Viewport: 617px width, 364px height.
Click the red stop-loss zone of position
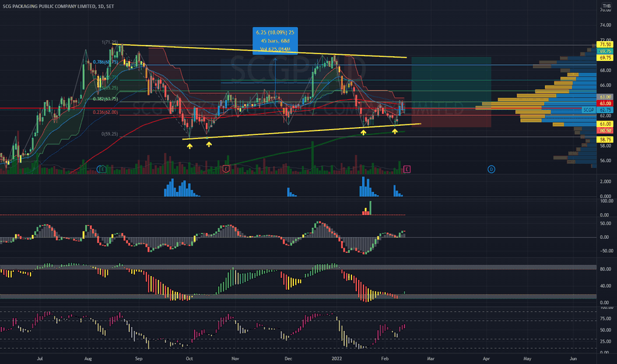click(x=451, y=118)
